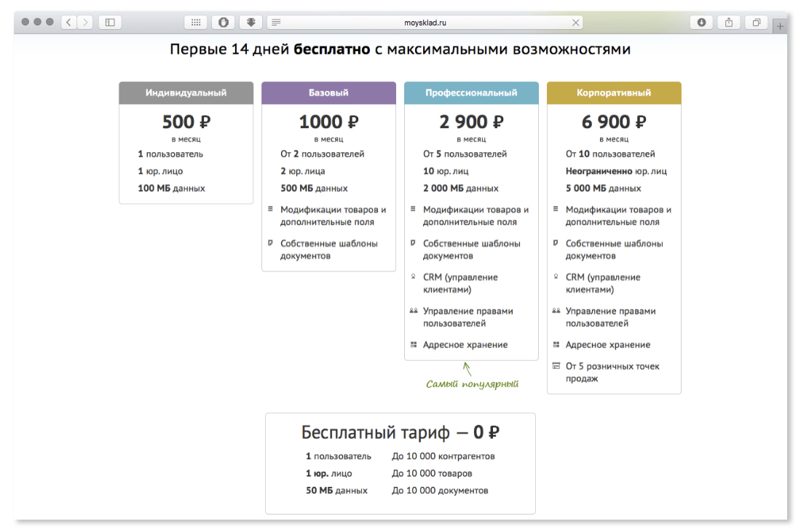The height and width of the screenshot is (532, 801).
Task: Open the Top Sites grid icon
Action: 196,23
